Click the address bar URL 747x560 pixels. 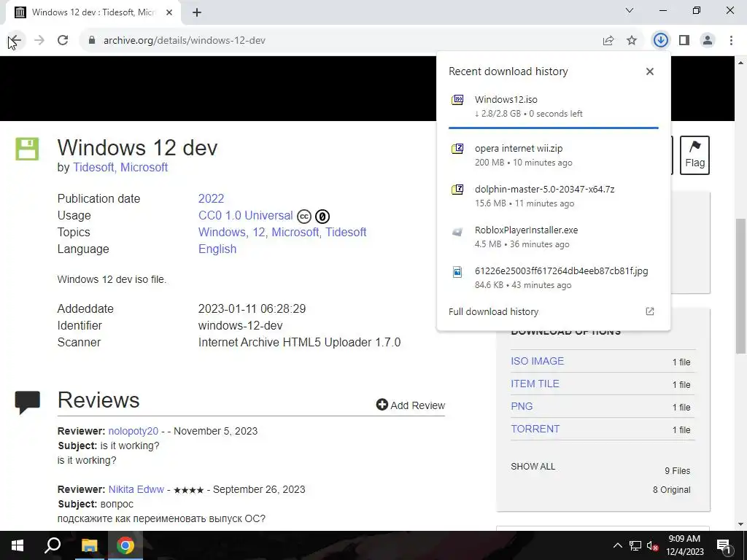coord(185,41)
